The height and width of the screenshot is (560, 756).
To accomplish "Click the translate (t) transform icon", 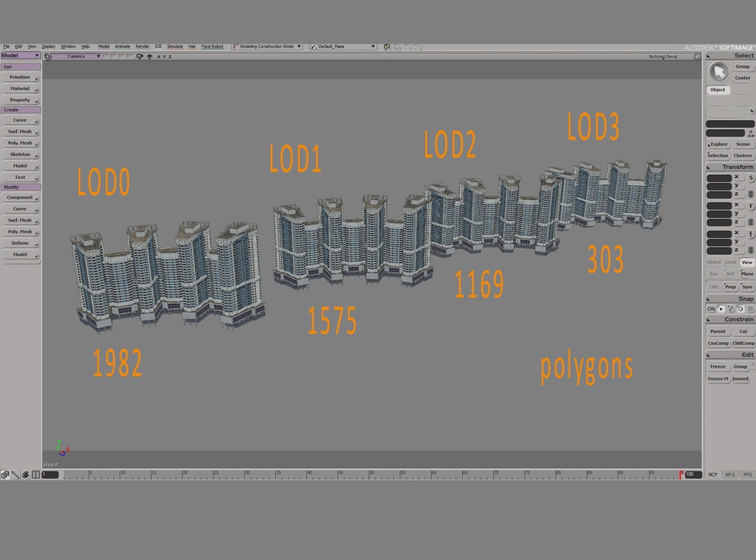I will point(749,233).
